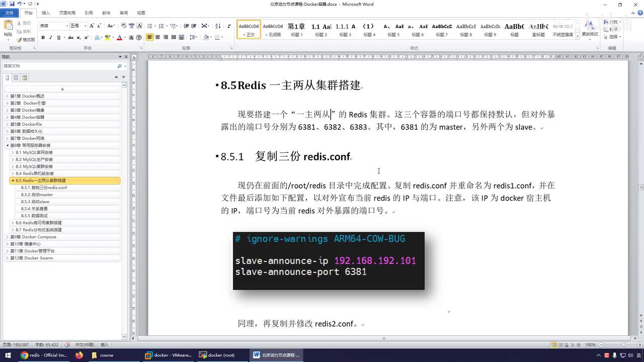Viewport: 644px width, 362px height.
Task: Click the Grow Font icon
Action: [92, 26]
